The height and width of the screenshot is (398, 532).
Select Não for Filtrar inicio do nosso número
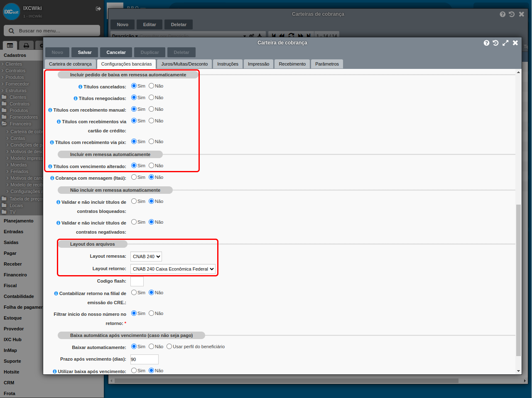point(151,313)
